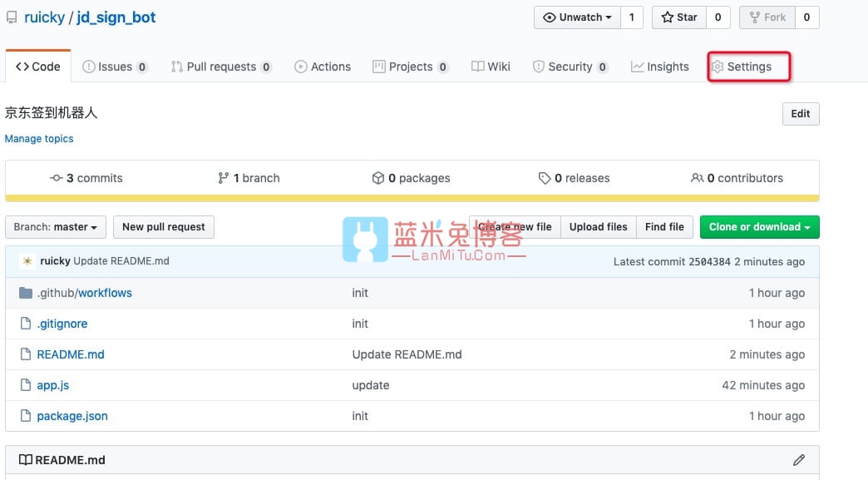
Task: Click the file icon next to README.md row
Action: pos(26,354)
